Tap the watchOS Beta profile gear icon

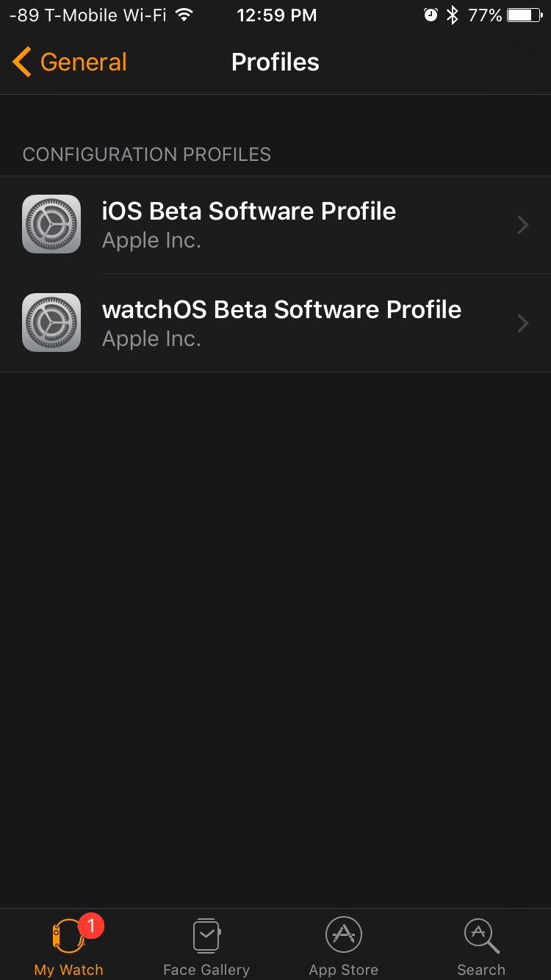coord(51,323)
